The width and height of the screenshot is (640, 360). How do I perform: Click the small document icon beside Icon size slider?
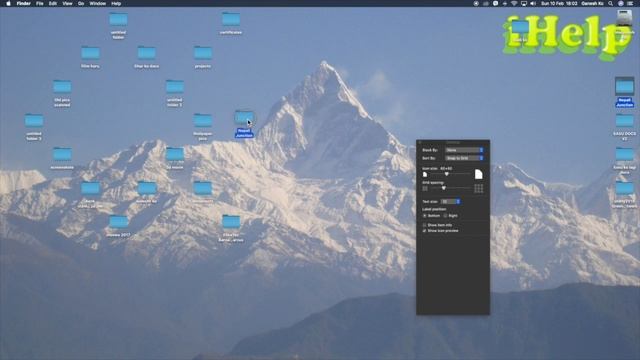[425, 175]
